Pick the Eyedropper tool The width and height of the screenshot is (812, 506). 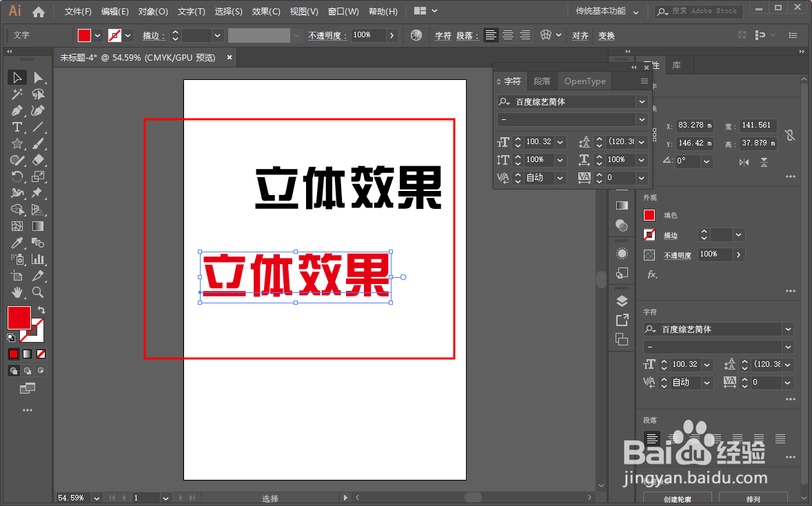point(17,243)
